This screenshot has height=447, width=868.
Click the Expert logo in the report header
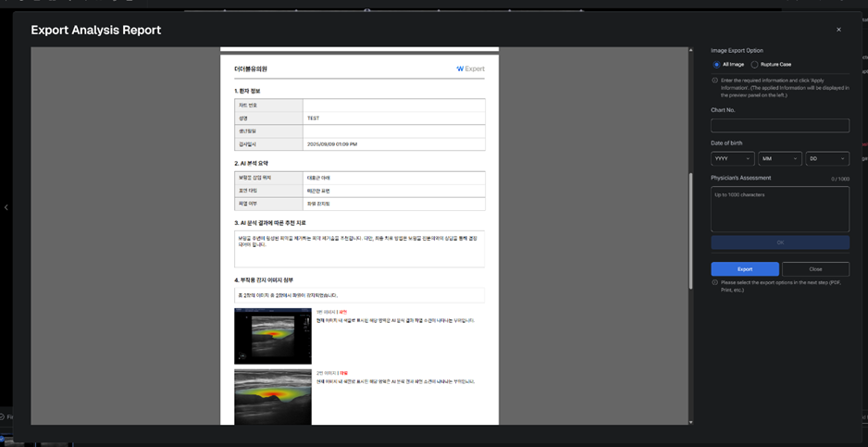coord(470,68)
